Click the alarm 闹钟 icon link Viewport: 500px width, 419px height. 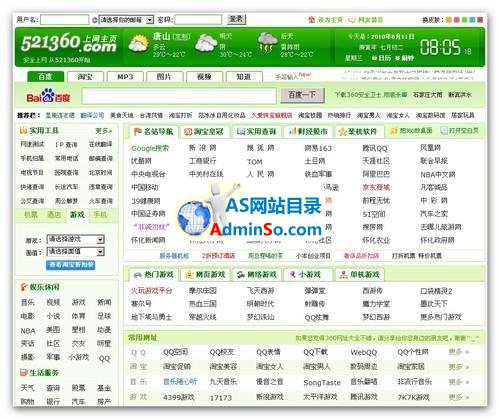click(x=405, y=58)
